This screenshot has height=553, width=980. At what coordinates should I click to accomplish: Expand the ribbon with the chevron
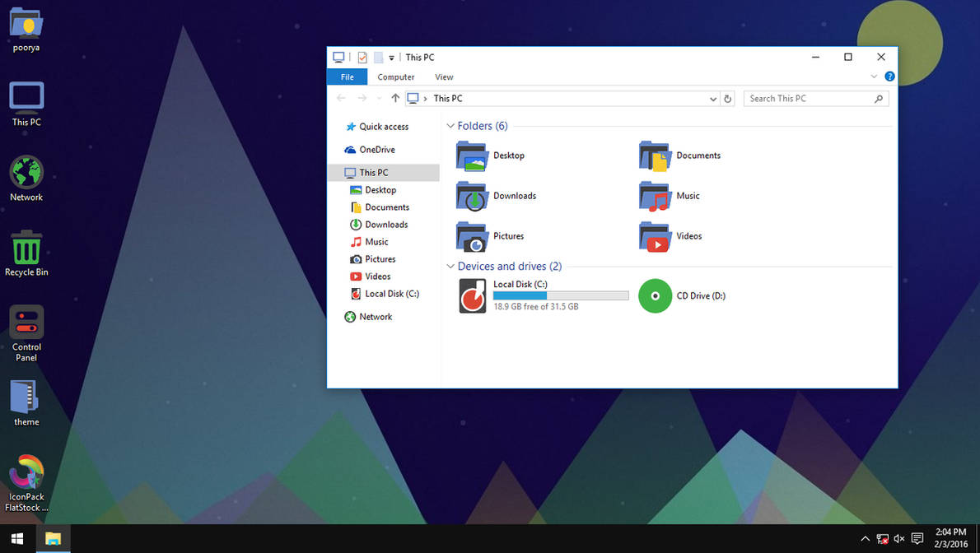coord(874,77)
